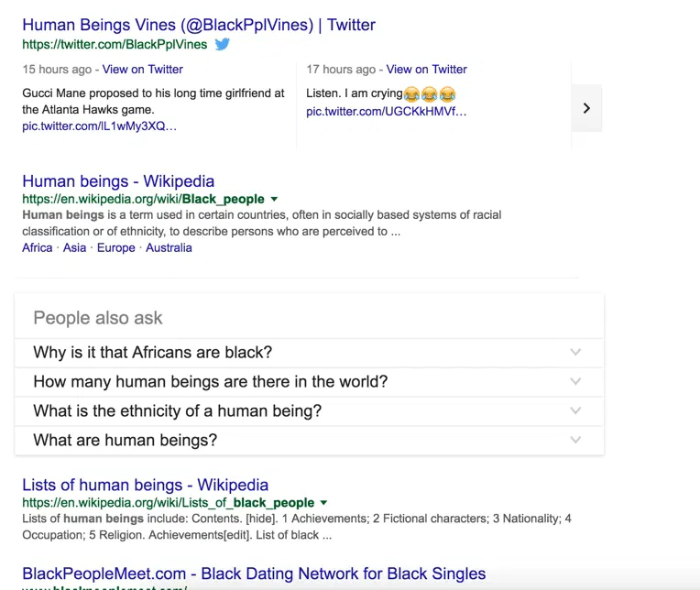Open the Australia sitelink
Image resolution: width=700 pixels, height=590 pixels.
tap(169, 247)
